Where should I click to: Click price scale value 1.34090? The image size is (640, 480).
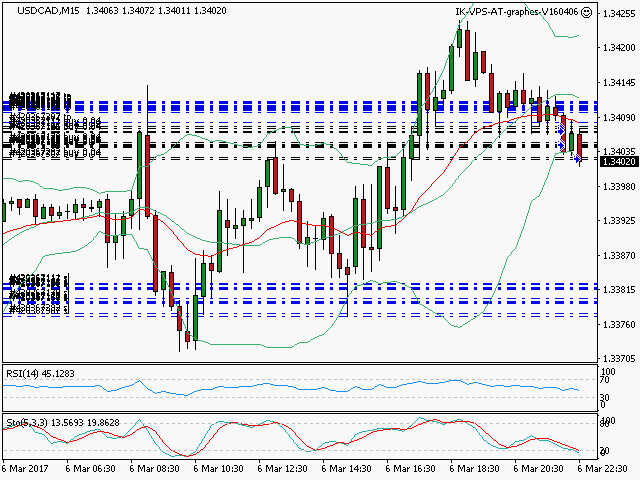pos(619,118)
